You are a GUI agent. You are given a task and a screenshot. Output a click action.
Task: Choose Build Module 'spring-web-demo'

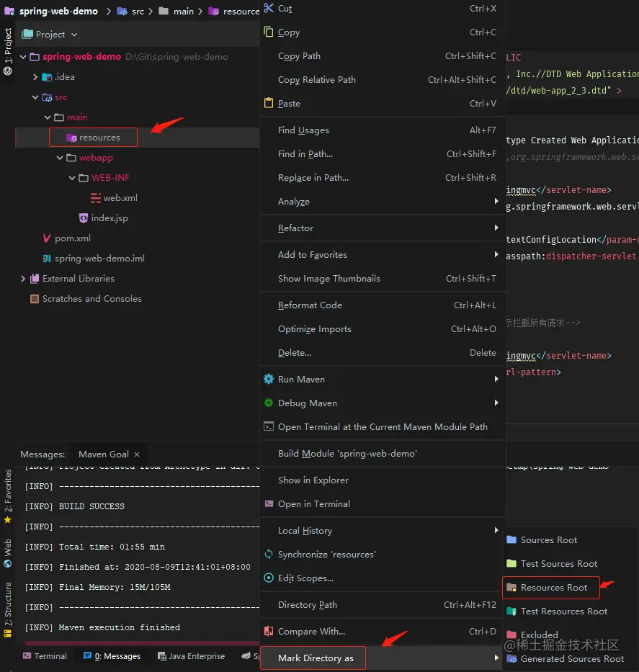click(383, 454)
